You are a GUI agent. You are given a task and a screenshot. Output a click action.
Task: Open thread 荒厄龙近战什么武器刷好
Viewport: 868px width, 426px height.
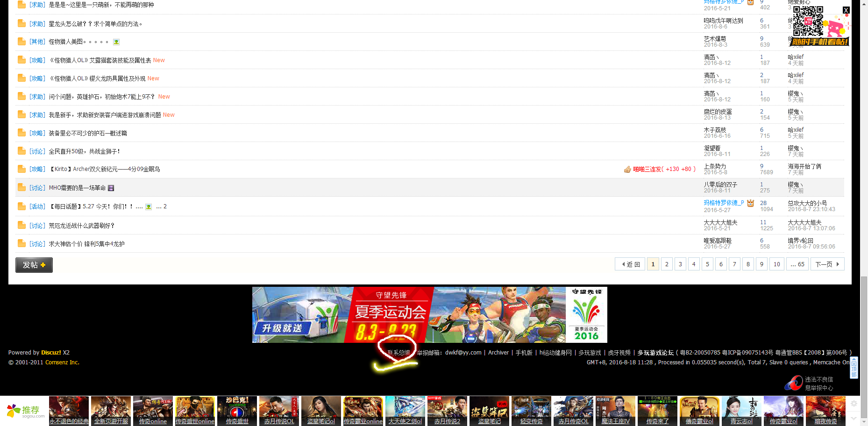82,226
